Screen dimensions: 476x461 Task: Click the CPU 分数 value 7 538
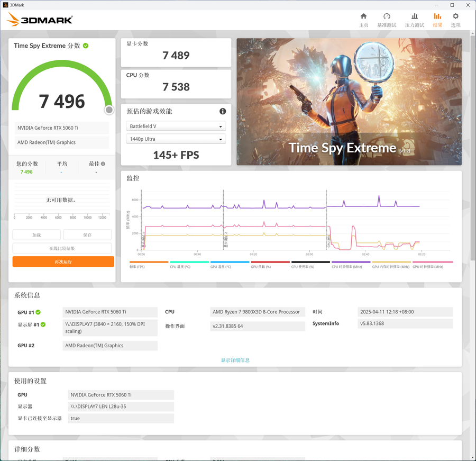[x=176, y=87]
